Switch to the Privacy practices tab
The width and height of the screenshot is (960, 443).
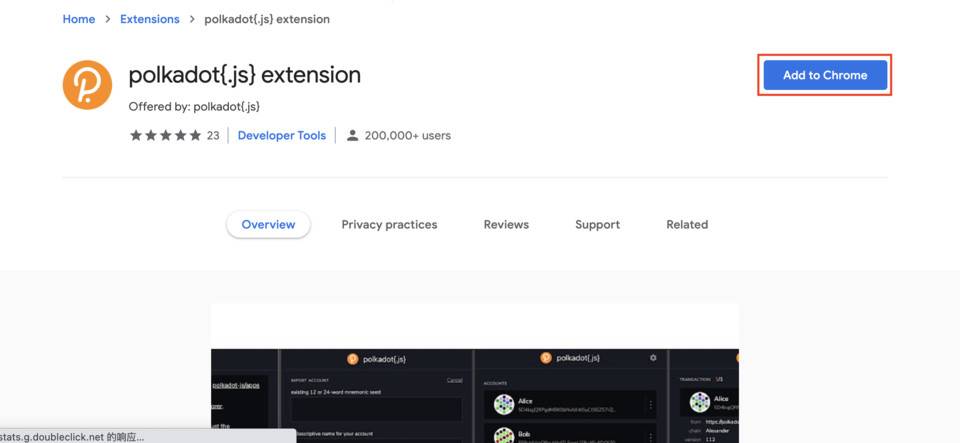pos(389,225)
